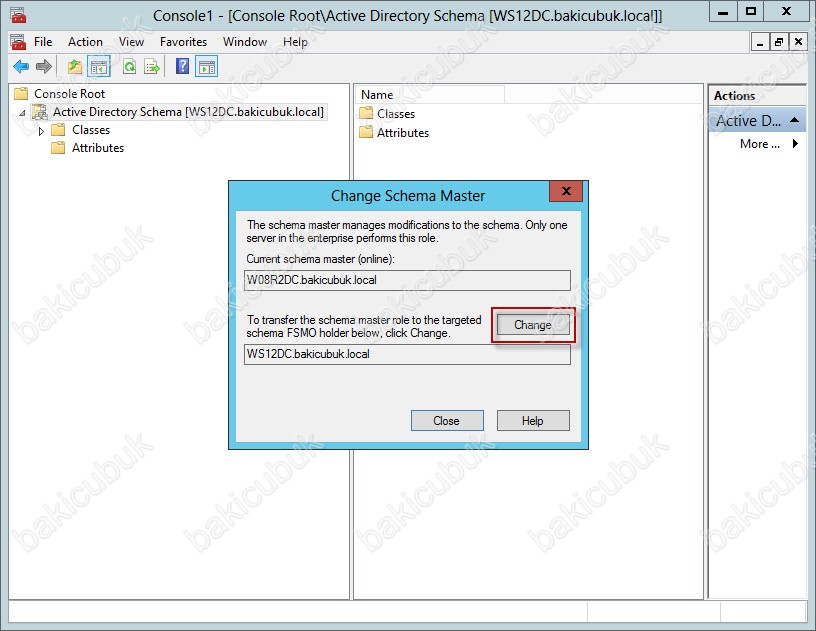The image size is (816, 631).
Task: Close the inner MDI console window
Action: click(x=798, y=42)
